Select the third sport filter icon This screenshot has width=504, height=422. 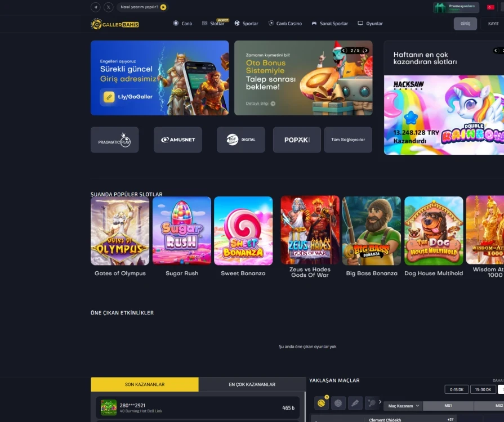click(x=355, y=403)
